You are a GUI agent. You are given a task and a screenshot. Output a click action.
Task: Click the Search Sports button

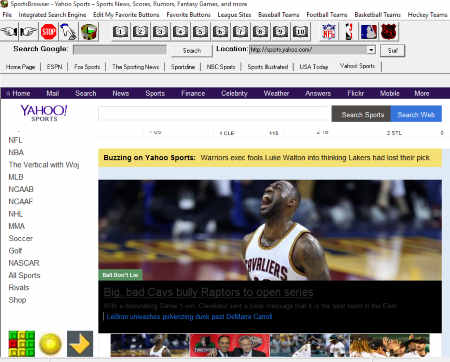(x=361, y=114)
